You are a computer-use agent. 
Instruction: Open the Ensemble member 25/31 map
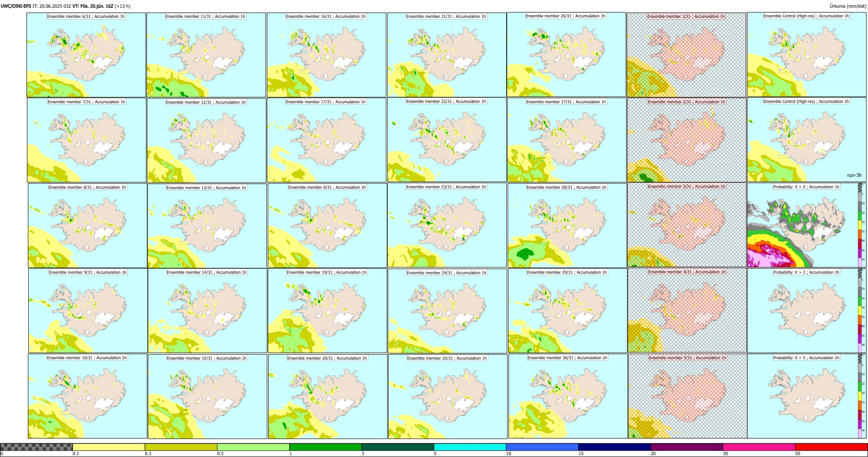tap(448, 396)
